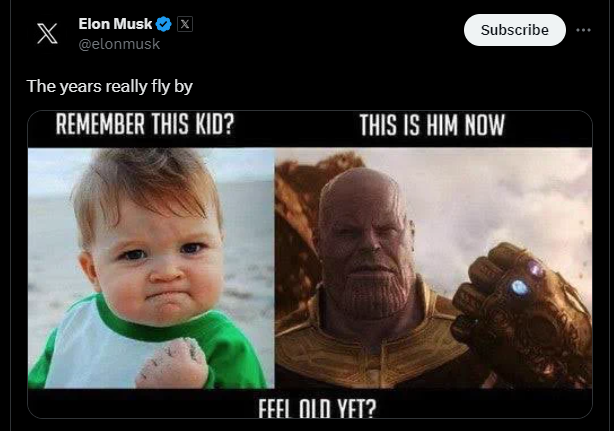Click the small X affiliation badge
614x431 pixels.
click(x=184, y=24)
